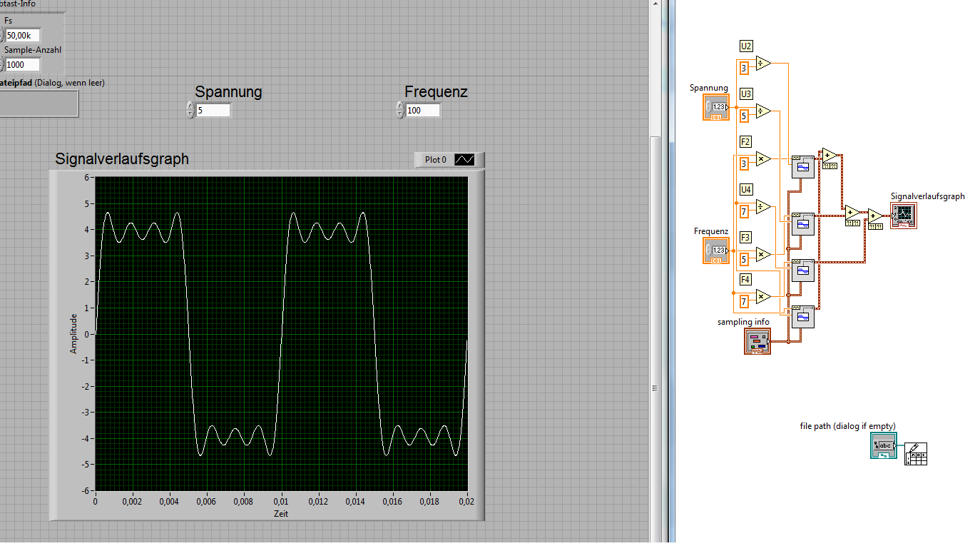Screen dimensions: 980x546
Task: Select the Divide node under label U3
Action: pyautogui.click(x=763, y=111)
